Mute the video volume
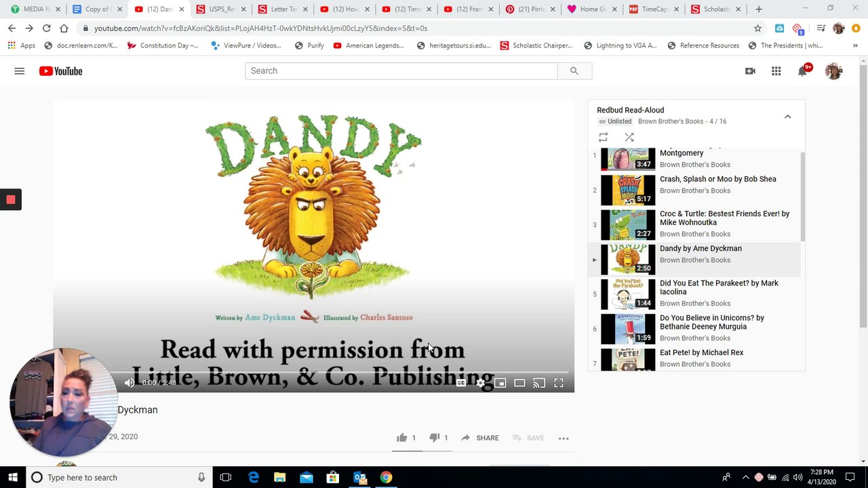868x488 pixels. [x=130, y=383]
